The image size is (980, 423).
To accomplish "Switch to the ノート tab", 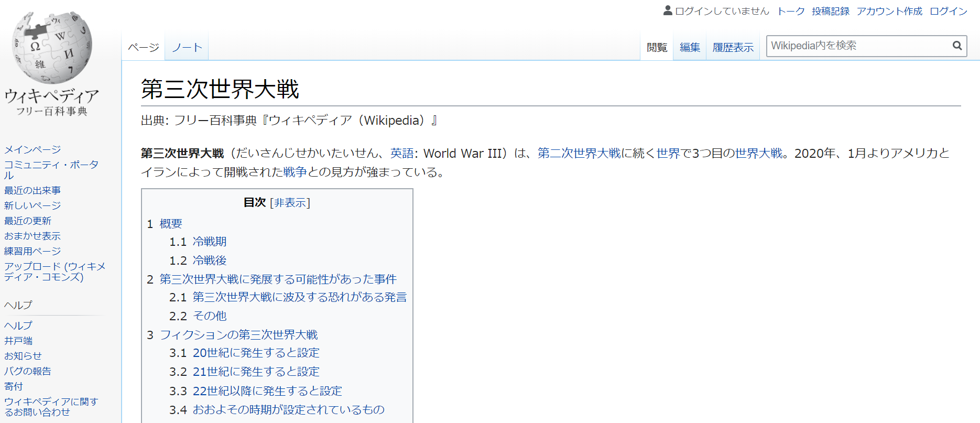I will coord(187,48).
